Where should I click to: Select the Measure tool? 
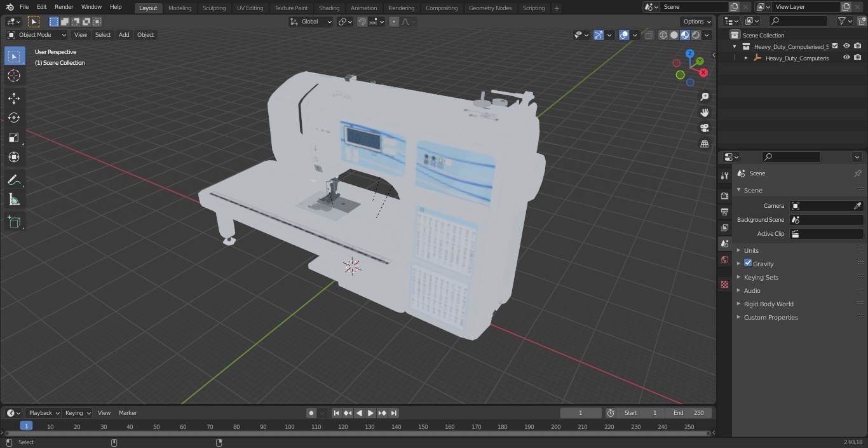14,200
